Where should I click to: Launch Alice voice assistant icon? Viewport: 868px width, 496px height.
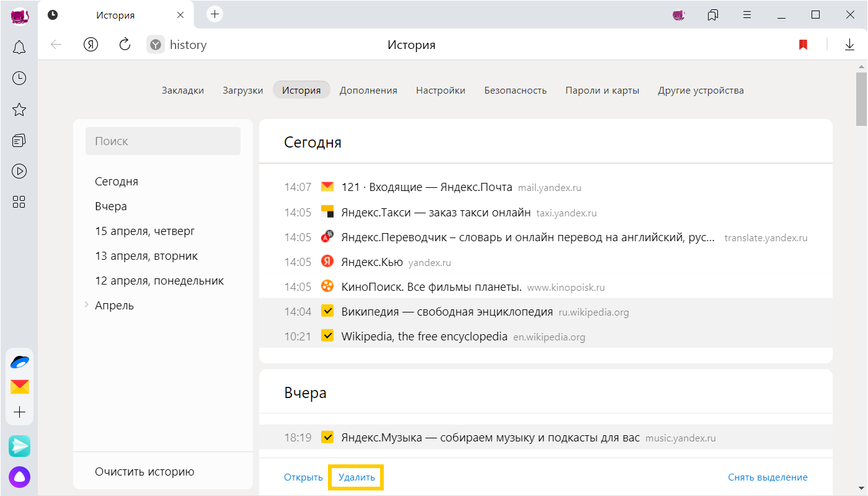pos(19,477)
